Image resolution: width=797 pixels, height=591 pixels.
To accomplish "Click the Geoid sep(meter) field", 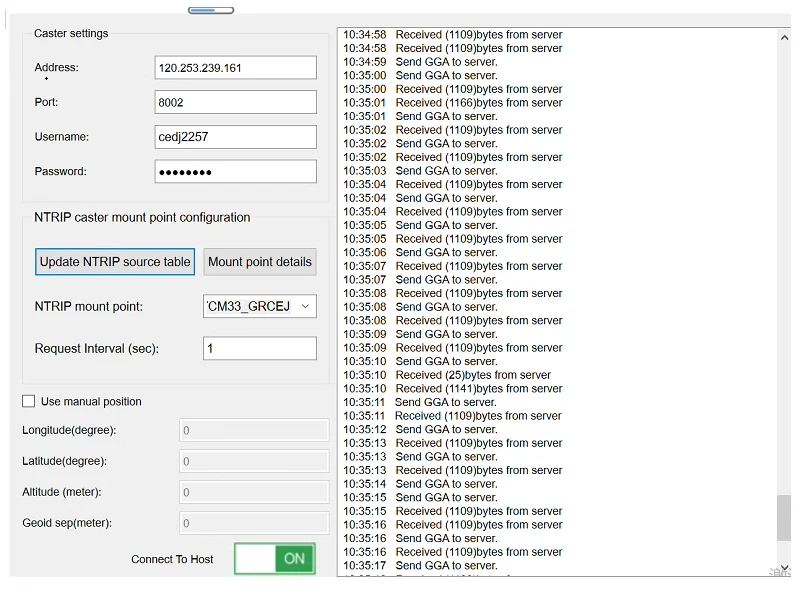I will (x=254, y=524).
